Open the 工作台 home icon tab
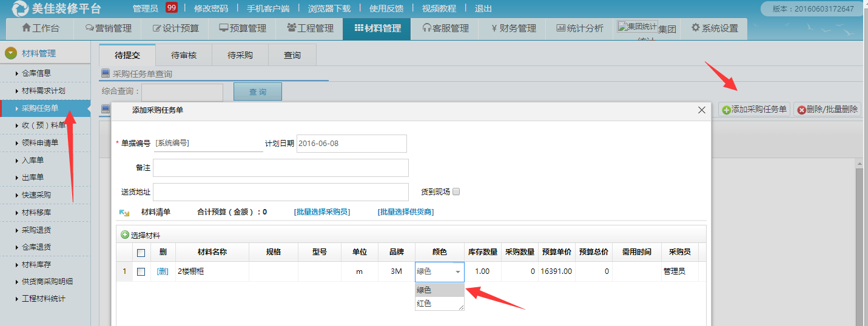Screen dimensions: 868x326 [x=26, y=28]
